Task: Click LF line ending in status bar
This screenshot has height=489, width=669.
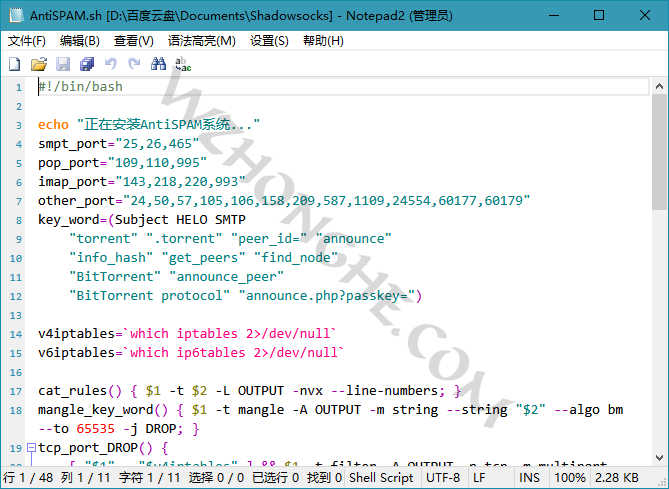Action: [479, 477]
